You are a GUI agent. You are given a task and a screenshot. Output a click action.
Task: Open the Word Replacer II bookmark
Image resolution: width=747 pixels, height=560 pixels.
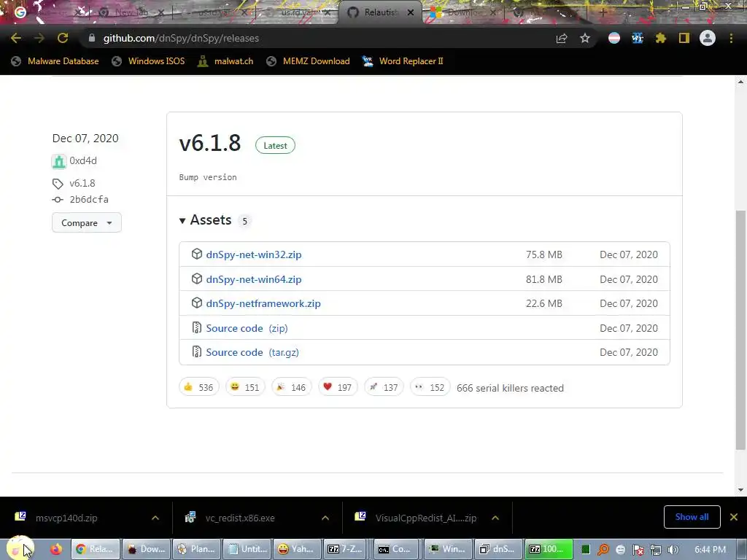pyautogui.click(x=403, y=61)
